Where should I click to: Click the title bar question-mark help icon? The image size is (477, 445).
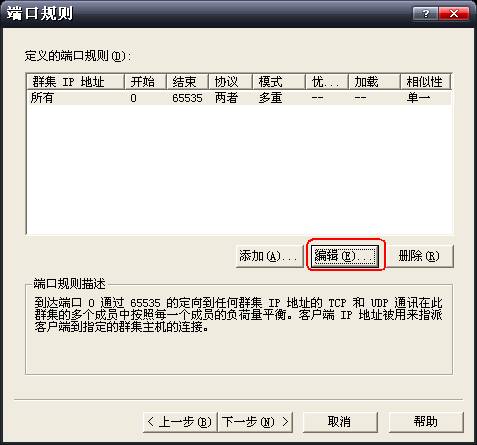point(425,14)
